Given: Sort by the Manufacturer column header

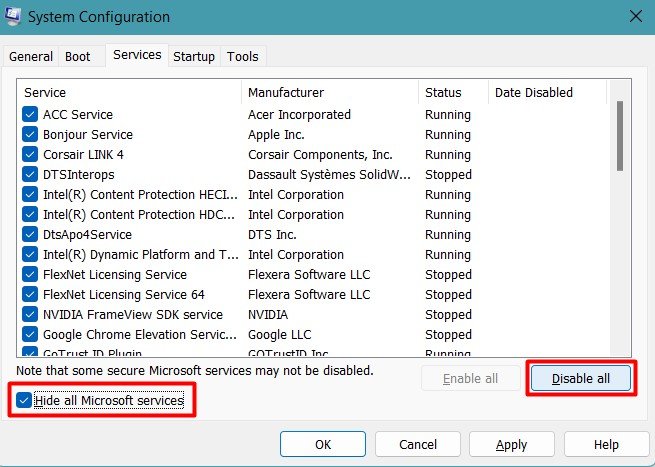Looking at the screenshot, I should coord(330,92).
